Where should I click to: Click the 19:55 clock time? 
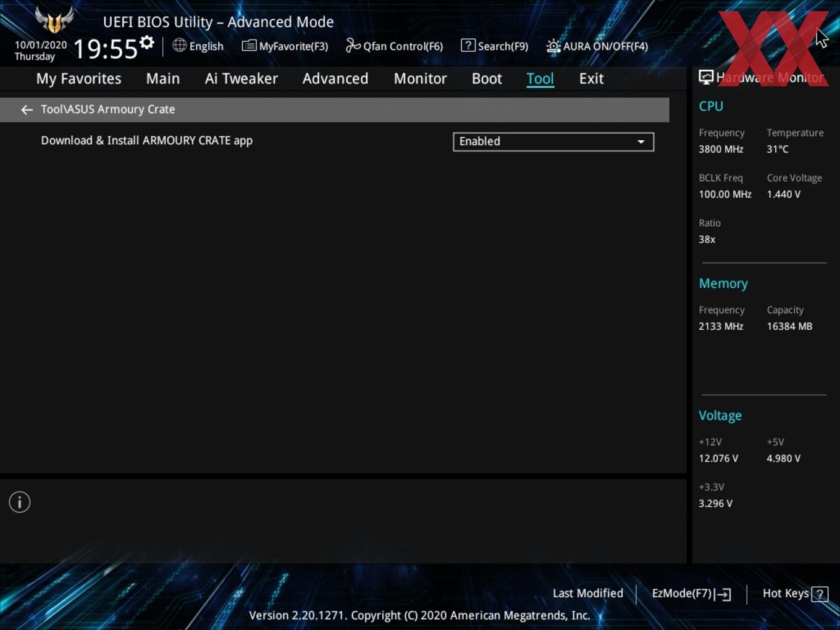(105, 49)
